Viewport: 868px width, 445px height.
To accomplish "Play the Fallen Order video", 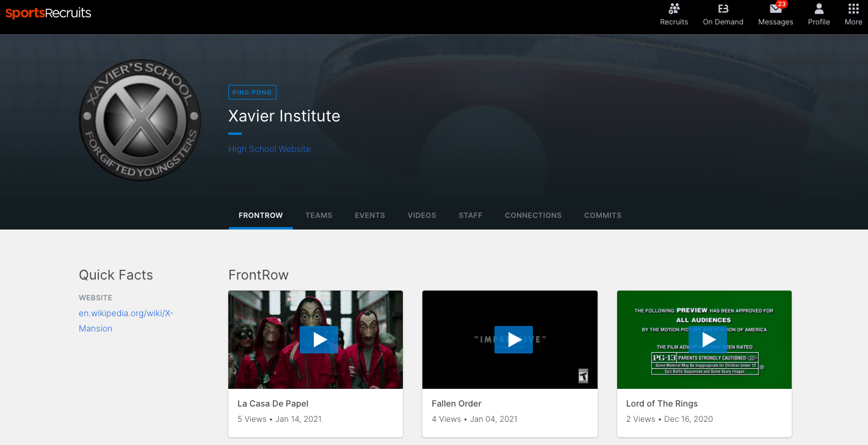I will pyautogui.click(x=513, y=340).
